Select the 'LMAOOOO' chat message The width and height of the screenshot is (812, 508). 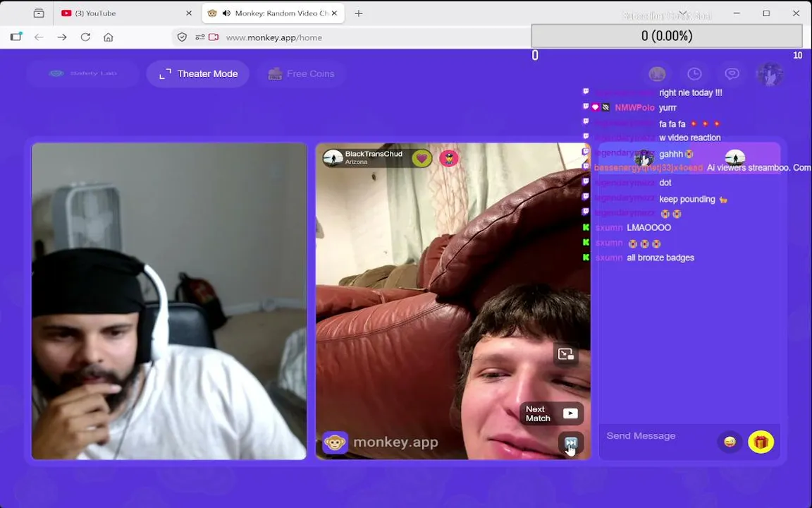point(648,228)
